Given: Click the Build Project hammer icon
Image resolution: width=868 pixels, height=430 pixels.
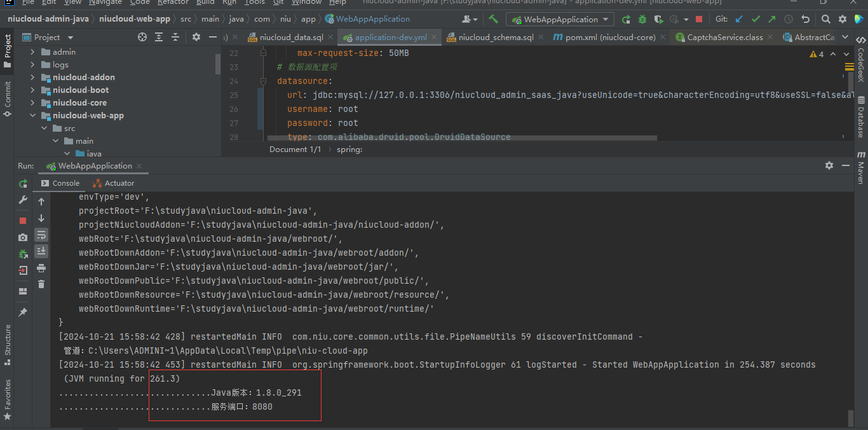Looking at the screenshot, I should click(494, 19).
